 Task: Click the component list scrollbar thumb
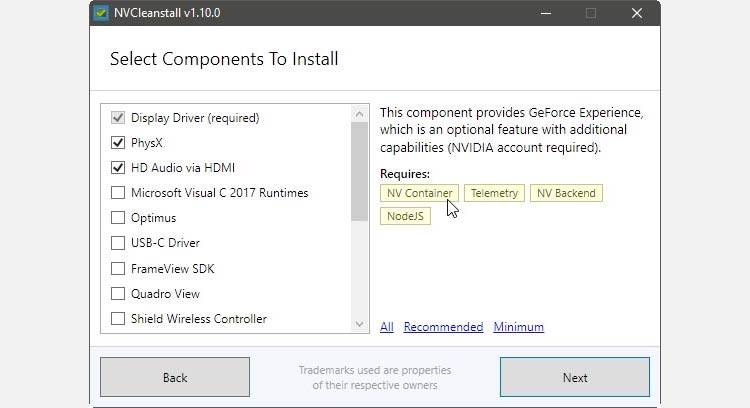pyautogui.click(x=360, y=170)
